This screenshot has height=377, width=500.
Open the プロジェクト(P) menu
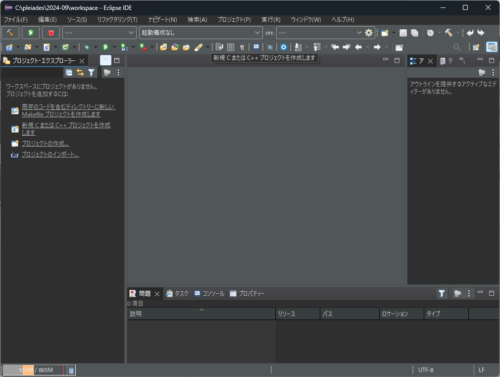pyautogui.click(x=234, y=20)
